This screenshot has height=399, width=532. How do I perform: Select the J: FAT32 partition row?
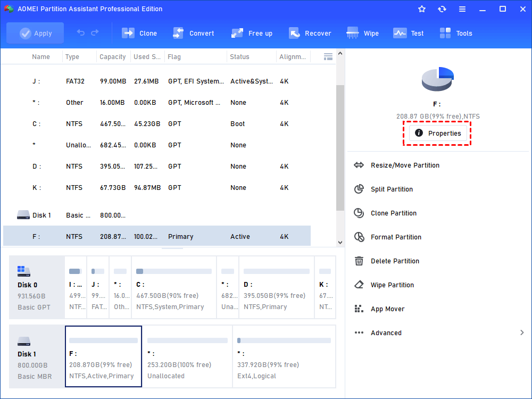(157, 81)
